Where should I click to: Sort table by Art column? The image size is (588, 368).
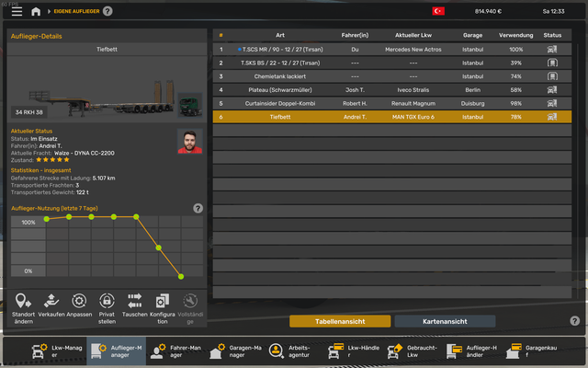[x=280, y=35]
